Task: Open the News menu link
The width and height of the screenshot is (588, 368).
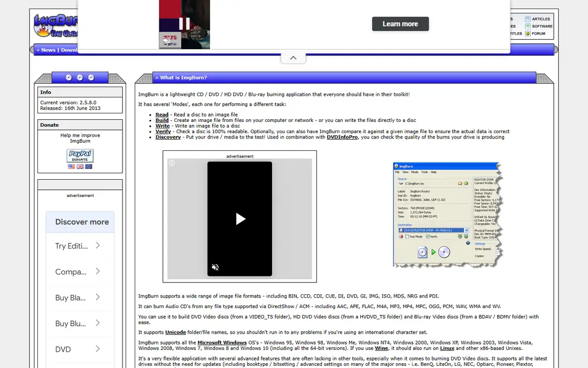Action: [x=48, y=50]
